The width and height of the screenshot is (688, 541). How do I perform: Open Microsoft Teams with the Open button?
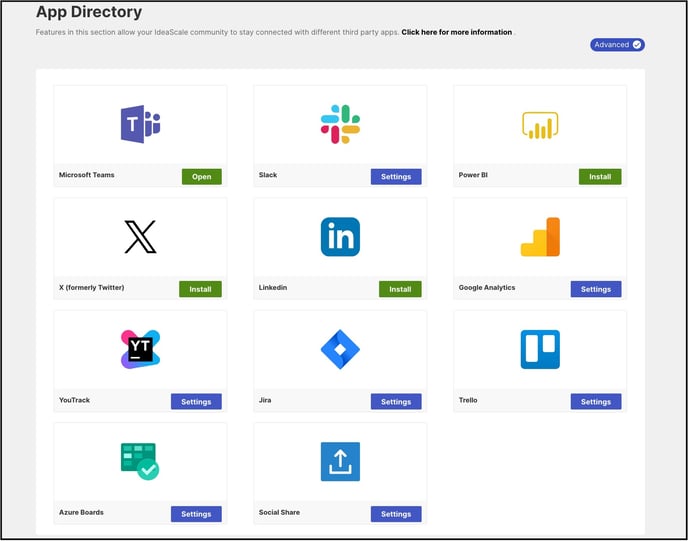tap(201, 176)
